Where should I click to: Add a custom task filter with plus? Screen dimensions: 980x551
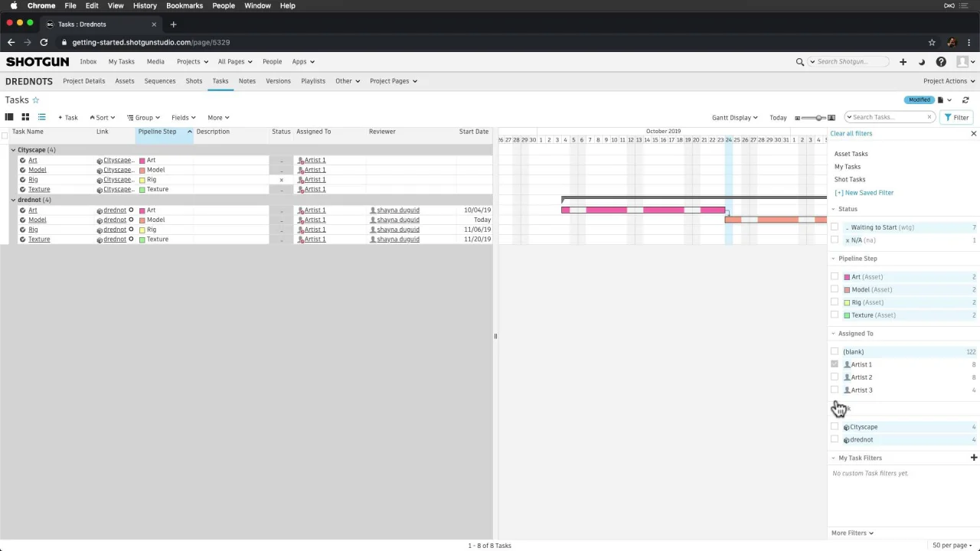click(974, 458)
